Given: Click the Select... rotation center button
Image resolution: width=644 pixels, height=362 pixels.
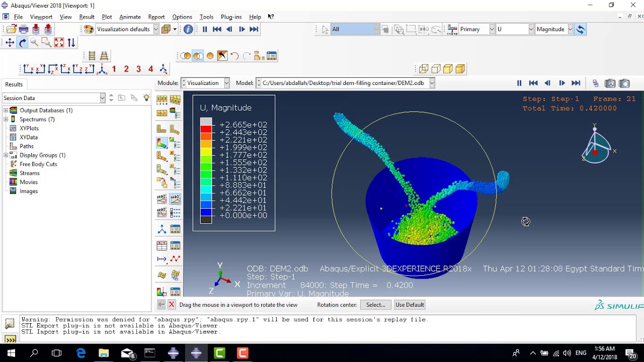Looking at the screenshot, I should (376, 305).
